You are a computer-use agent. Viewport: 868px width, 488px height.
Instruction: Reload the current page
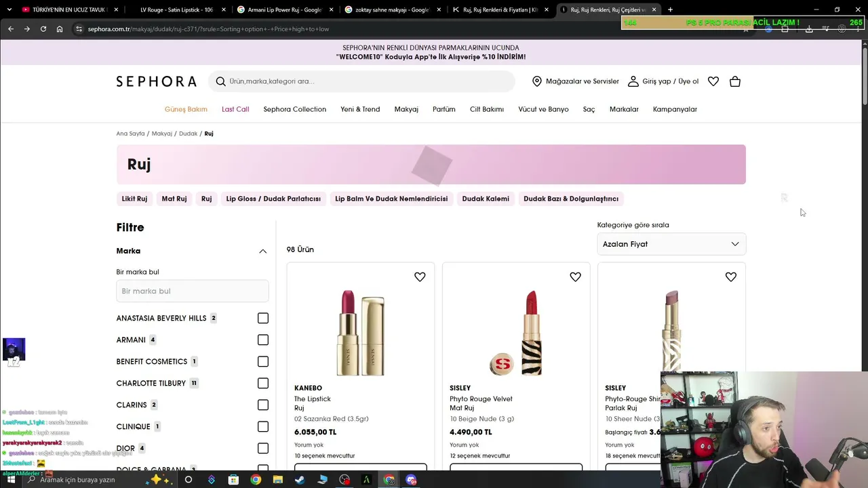43,29
